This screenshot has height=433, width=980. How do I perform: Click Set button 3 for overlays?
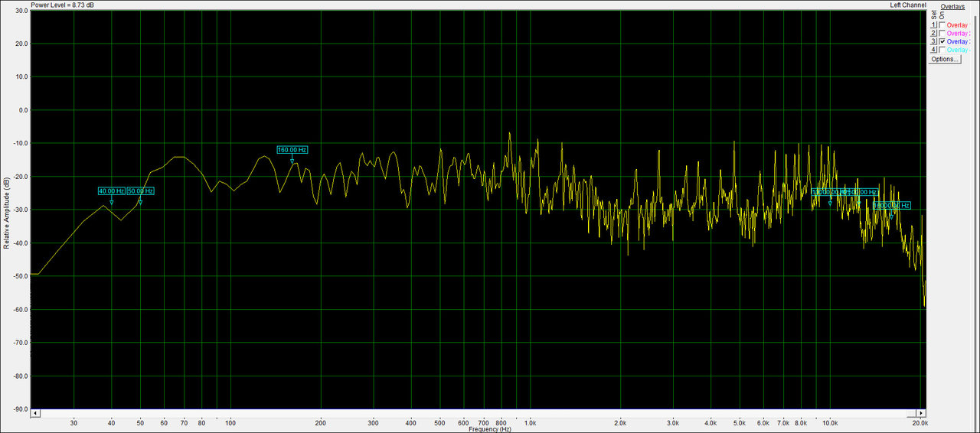tap(933, 41)
